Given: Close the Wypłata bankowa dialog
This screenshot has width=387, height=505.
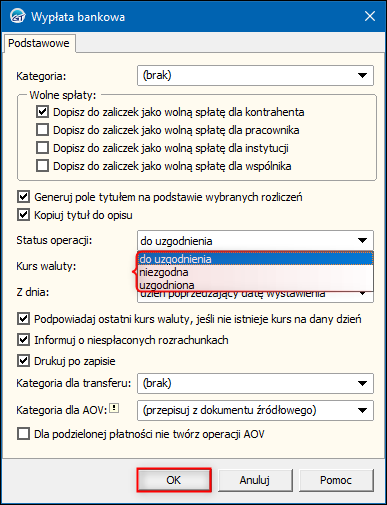Looking at the screenshot, I should point(370,16).
